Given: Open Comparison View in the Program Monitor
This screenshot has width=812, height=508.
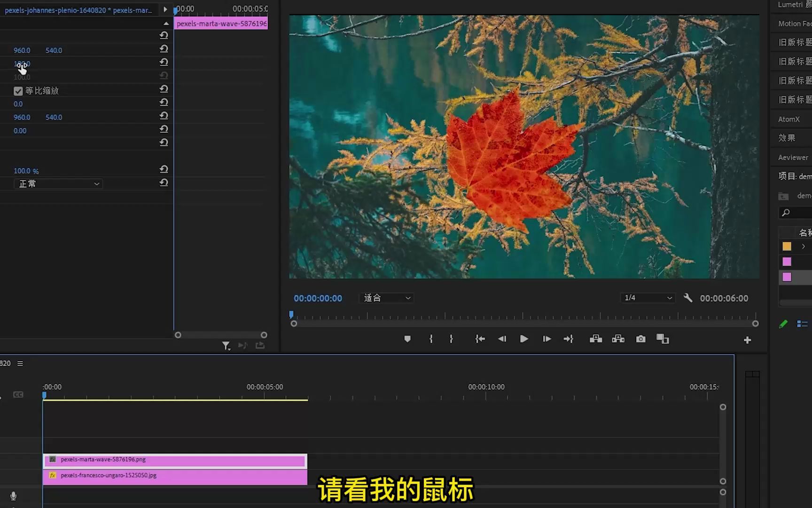Looking at the screenshot, I should (663, 339).
